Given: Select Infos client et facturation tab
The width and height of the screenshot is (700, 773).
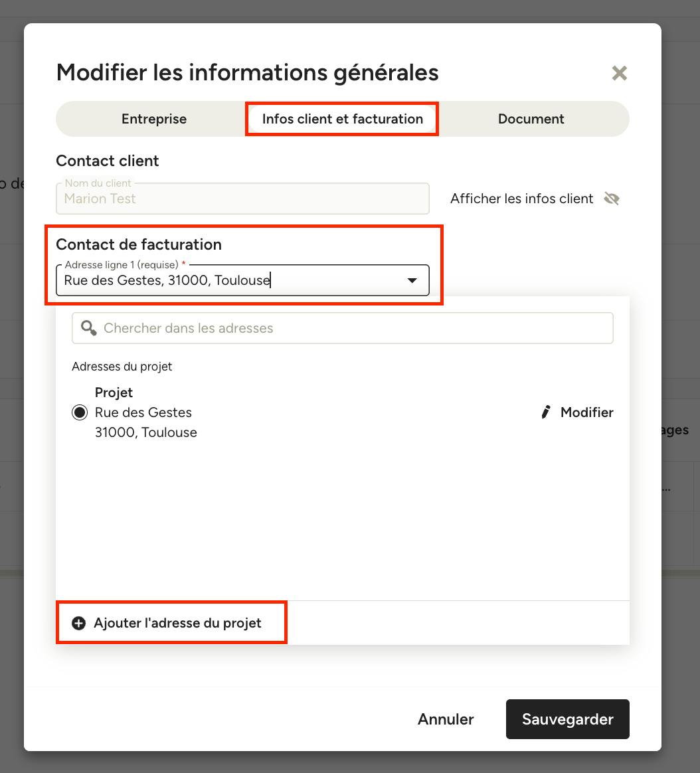Looking at the screenshot, I should [343, 119].
